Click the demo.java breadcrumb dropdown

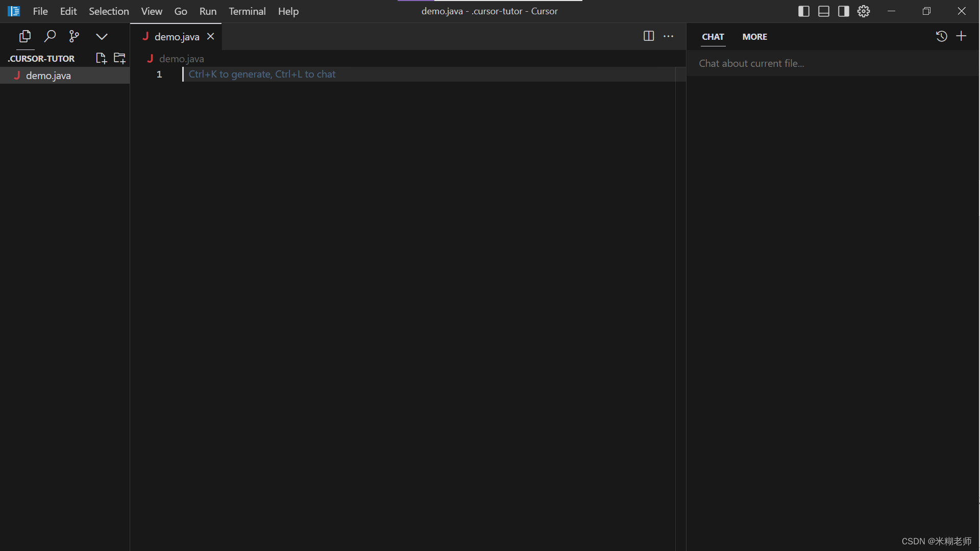click(x=182, y=59)
